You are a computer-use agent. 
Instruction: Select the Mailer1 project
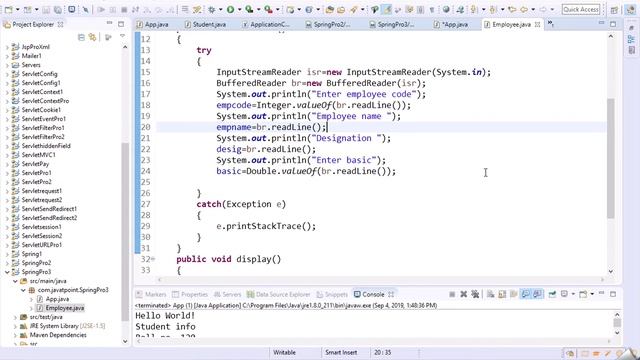[31, 56]
